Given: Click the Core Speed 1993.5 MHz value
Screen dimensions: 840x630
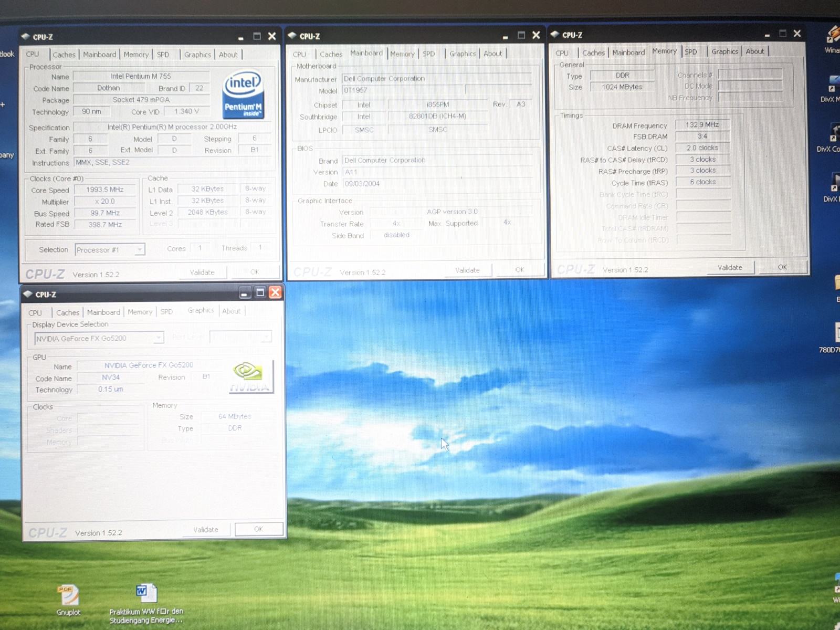Looking at the screenshot, I should [x=105, y=190].
